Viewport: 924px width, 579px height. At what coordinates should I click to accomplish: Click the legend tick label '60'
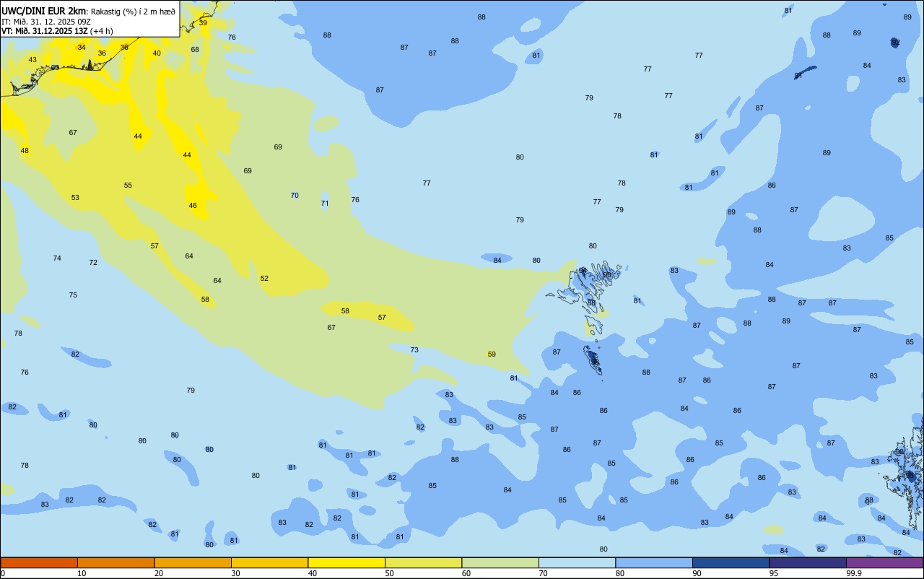click(466, 573)
